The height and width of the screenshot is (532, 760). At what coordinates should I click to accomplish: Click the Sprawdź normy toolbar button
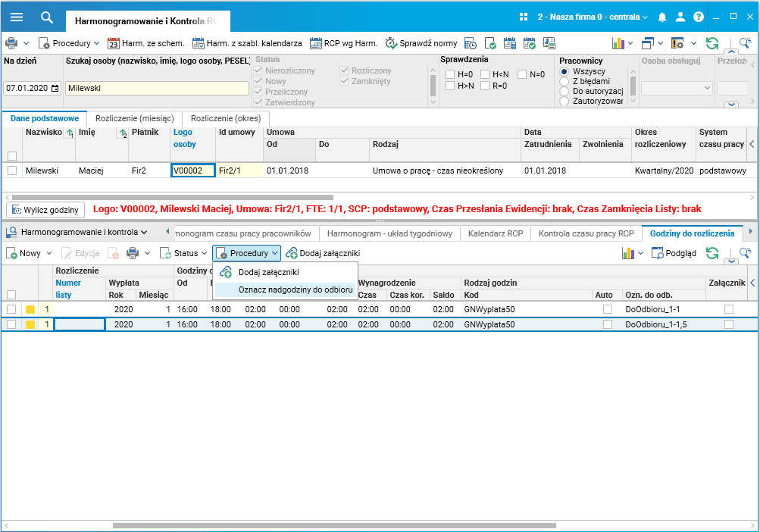(421, 43)
